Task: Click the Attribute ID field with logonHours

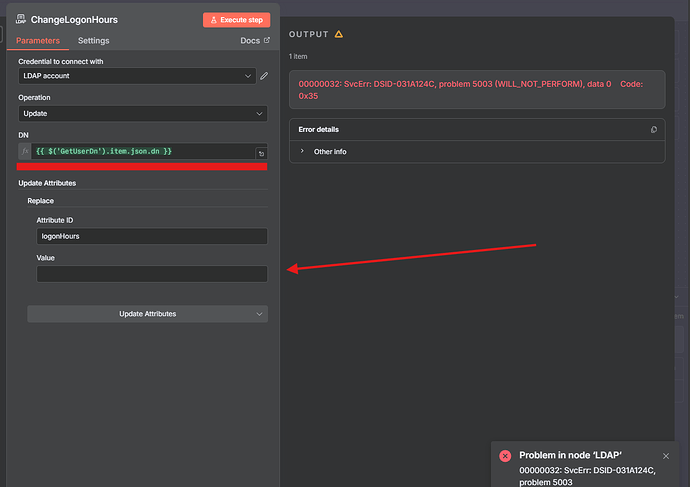Action: coord(152,236)
